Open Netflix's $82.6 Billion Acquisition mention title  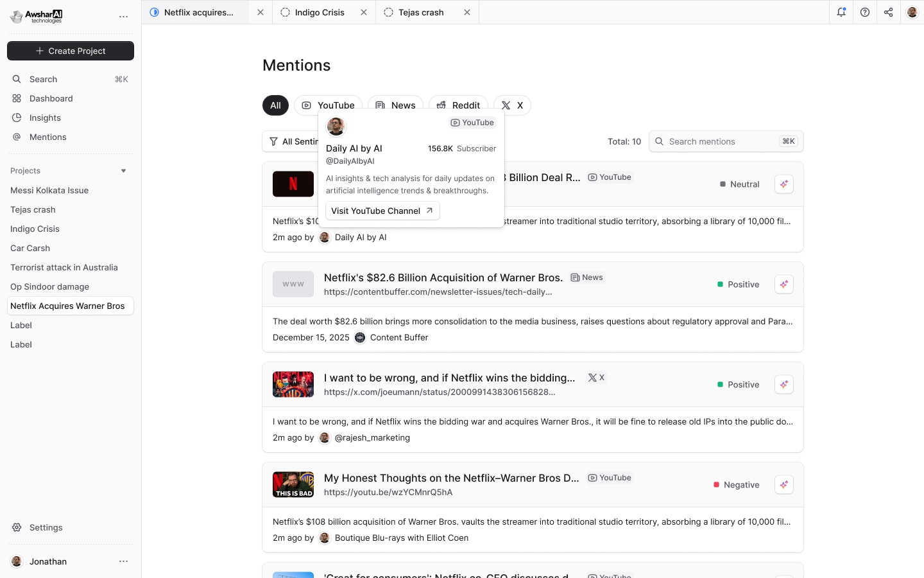[x=443, y=278]
